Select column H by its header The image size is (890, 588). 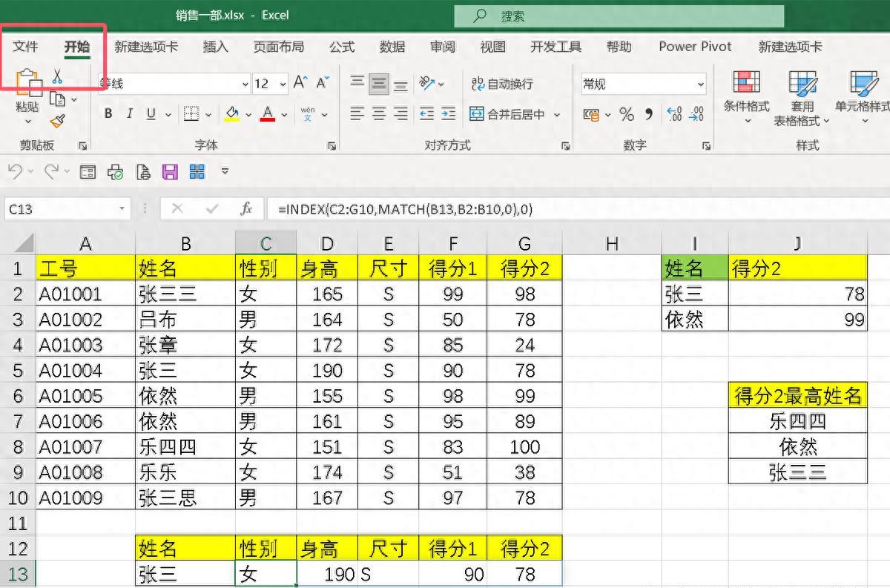point(611,243)
